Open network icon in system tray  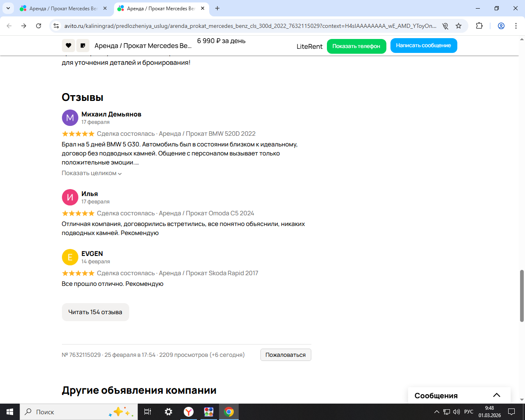click(x=447, y=412)
